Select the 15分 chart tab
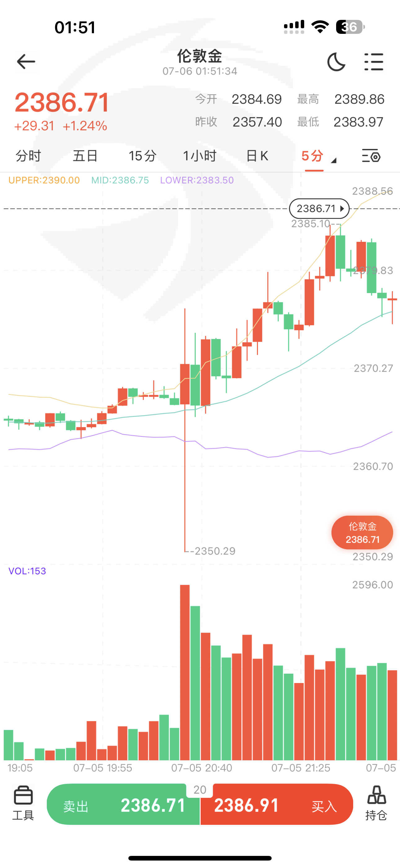Screen dimensions: 400x868 pyautogui.click(x=142, y=156)
